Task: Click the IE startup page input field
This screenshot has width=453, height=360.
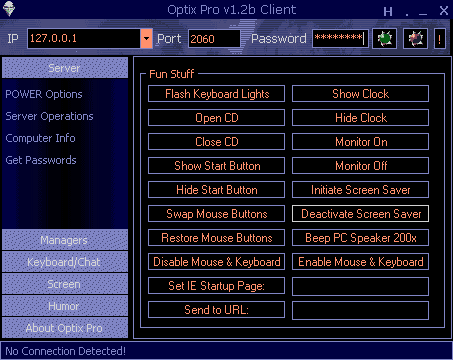Action: click(x=361, y=287)
